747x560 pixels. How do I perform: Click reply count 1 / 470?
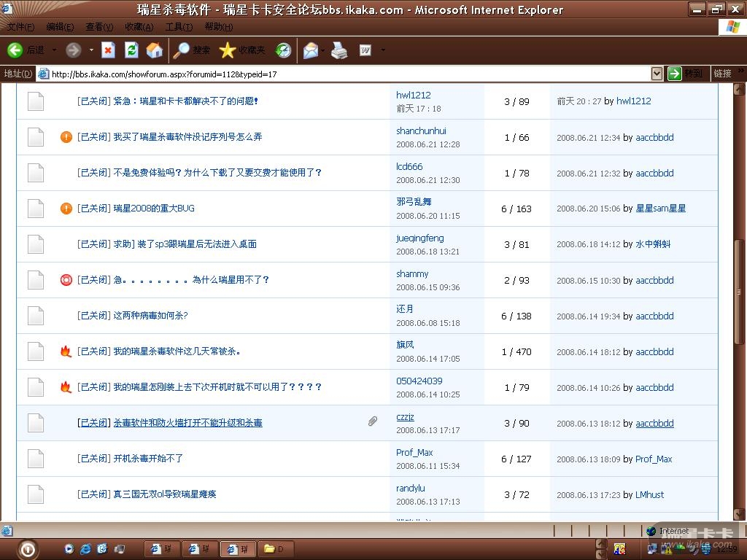pyautogui.click(x=516, y=351)
